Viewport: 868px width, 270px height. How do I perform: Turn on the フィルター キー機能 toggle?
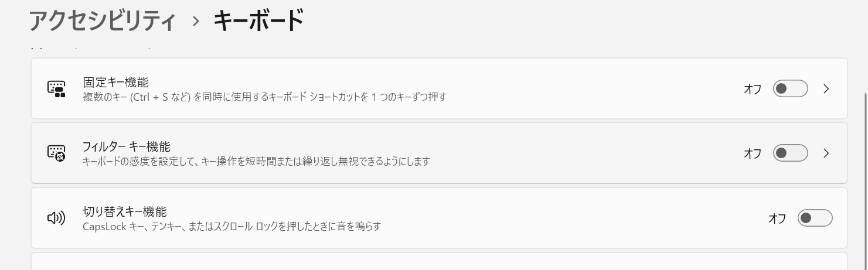coord(790,153)
